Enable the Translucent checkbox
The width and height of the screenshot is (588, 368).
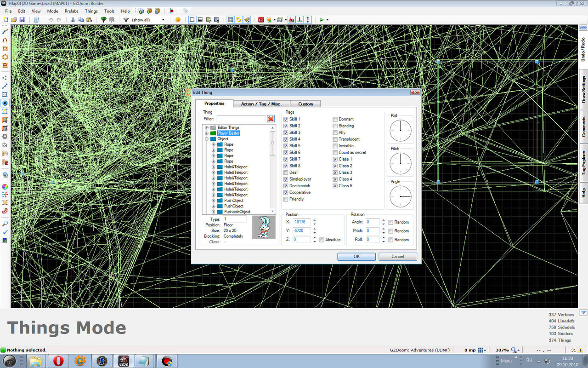coord(335,139)
